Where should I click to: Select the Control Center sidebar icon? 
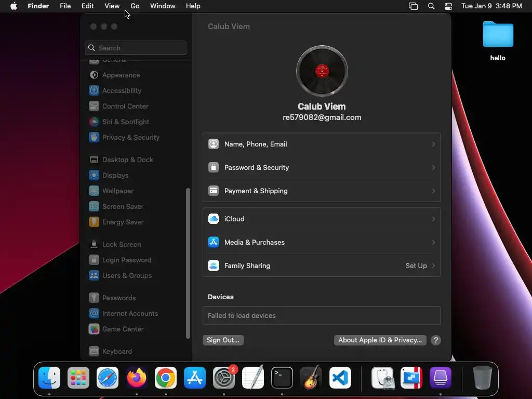click(x=94, y=106)
